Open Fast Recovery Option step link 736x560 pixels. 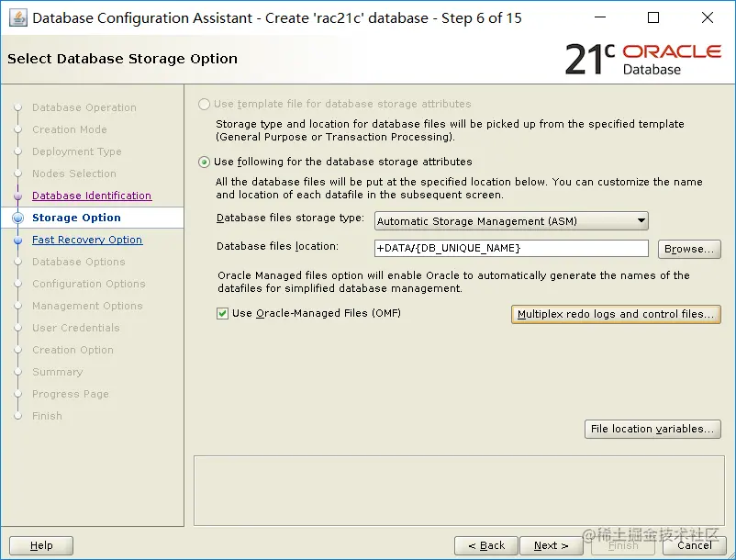point(87,240)
